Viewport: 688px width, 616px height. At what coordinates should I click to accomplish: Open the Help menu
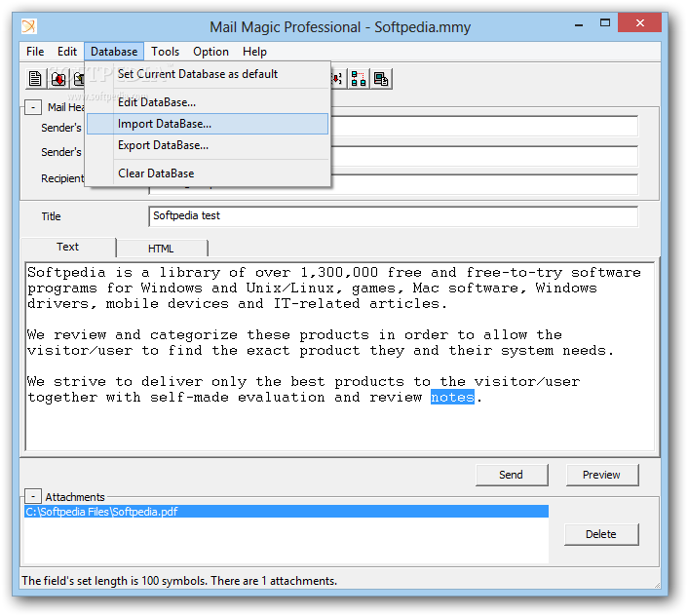click(x=254, y=52)
